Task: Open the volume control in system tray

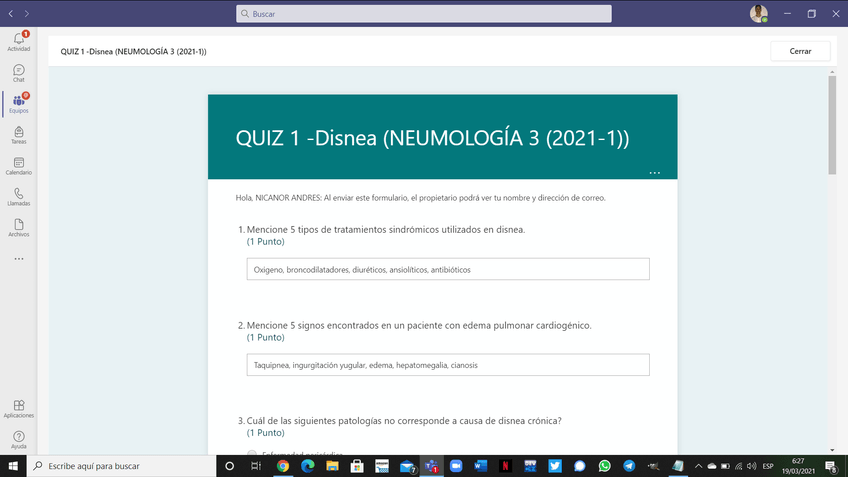Action: coord(751,466)
